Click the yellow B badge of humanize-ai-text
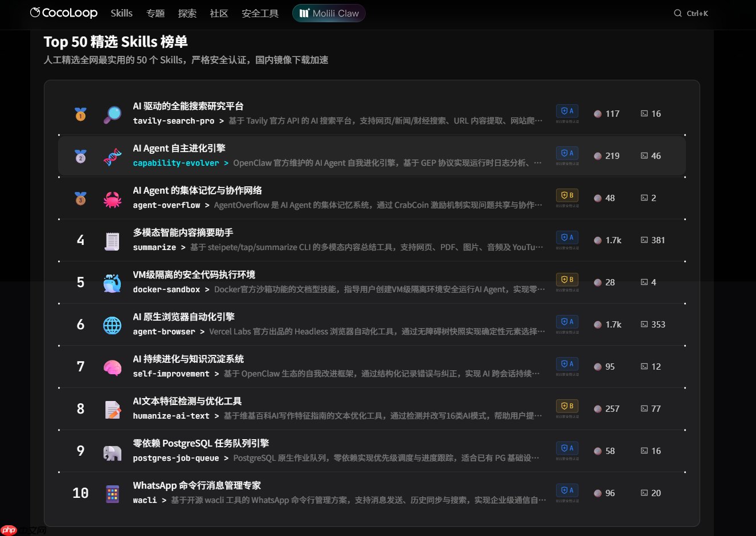This screenshot has width=756, height=536. (x=567, y=406)
